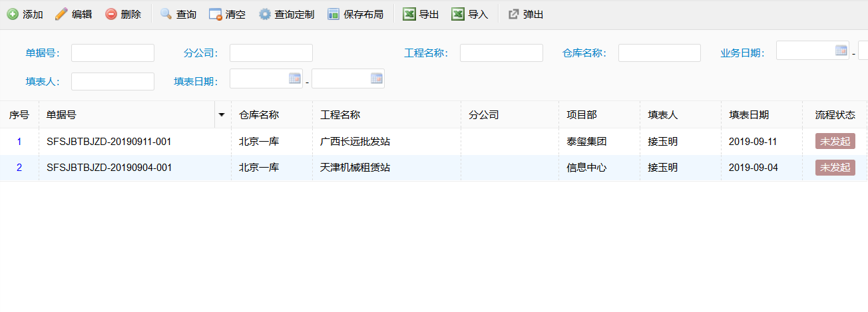Click the 弹出 popup icon

tap(513, 14)
